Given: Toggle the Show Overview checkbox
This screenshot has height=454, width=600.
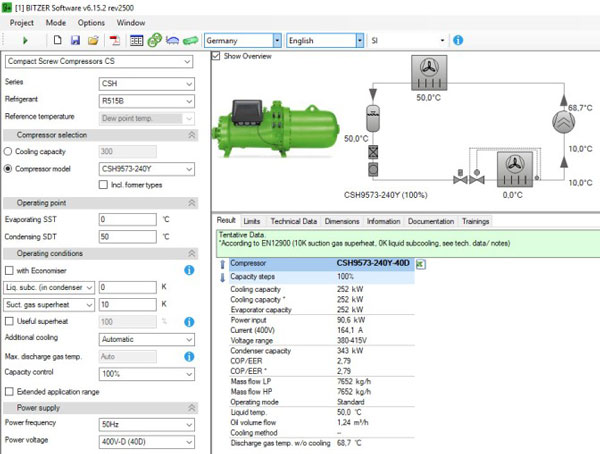Looking at the screenshot, I should click(216, 56).
